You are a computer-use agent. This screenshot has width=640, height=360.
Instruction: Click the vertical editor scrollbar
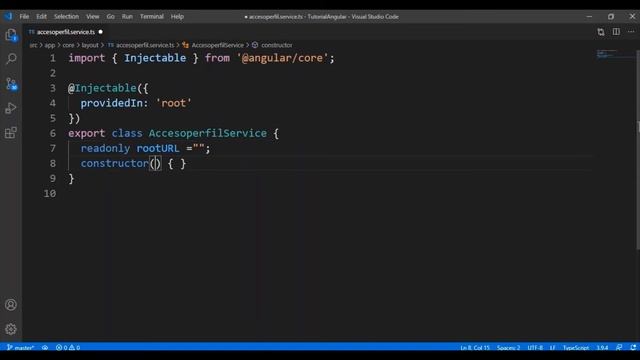638,149
